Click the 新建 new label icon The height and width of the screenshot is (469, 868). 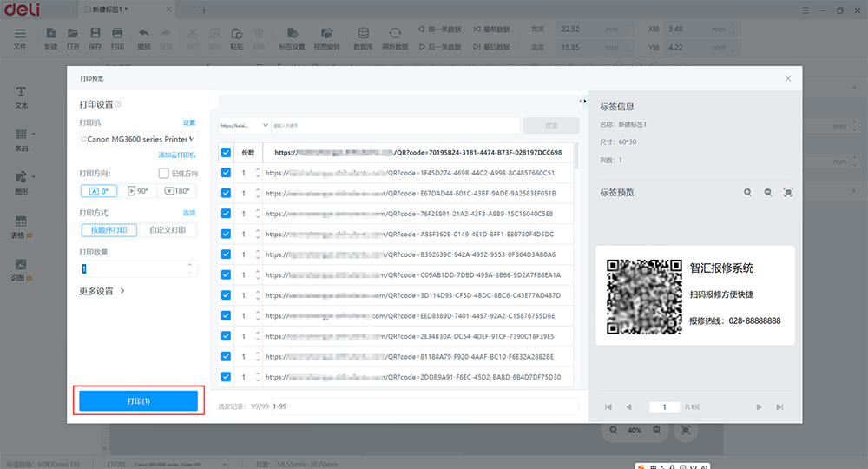[x=51, y=38]
